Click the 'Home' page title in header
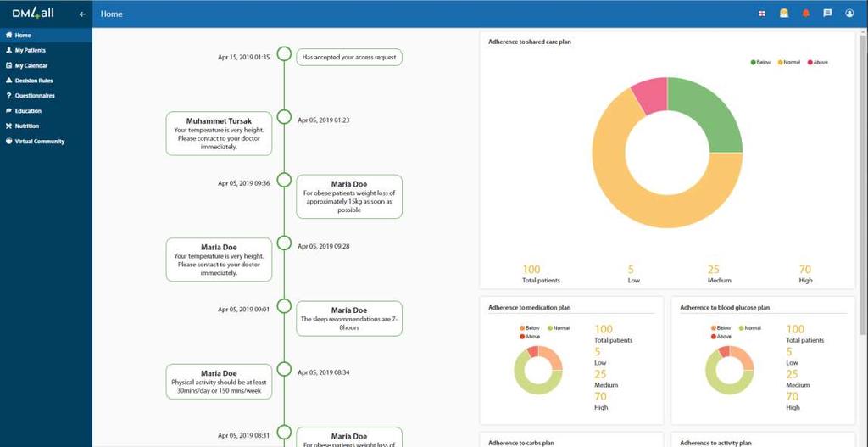This screenshot has width=868, height=447. tap(111, 14)
